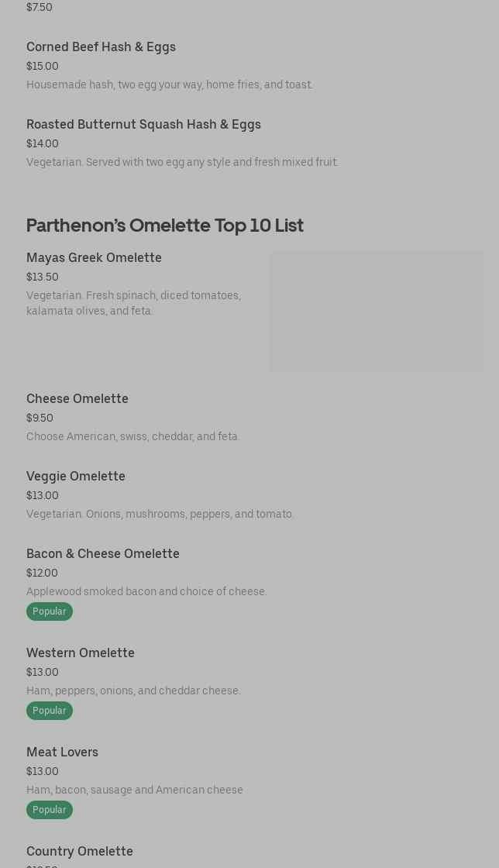This screenshot has width=499, height=868.
Task: Select the Veggie Omelette entry
Action: tap(76, 476)
